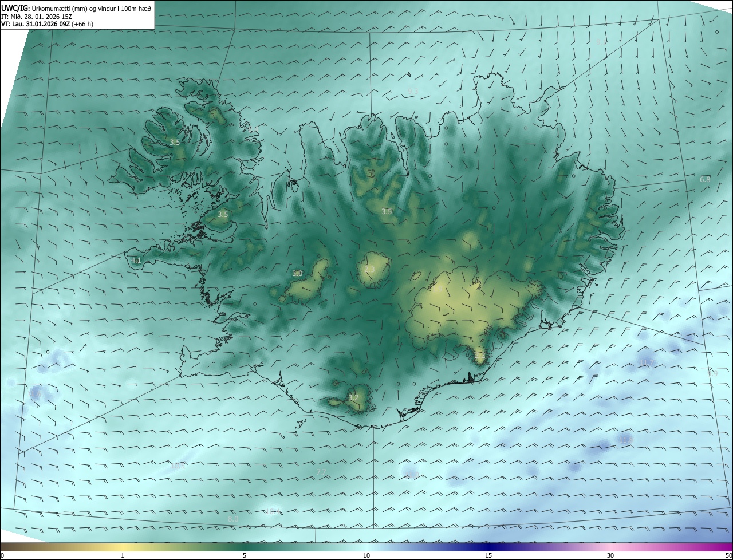Screen dimensions: 733x560
Task: Select the 8.0 value label offshore
Action: coord(233,519)
